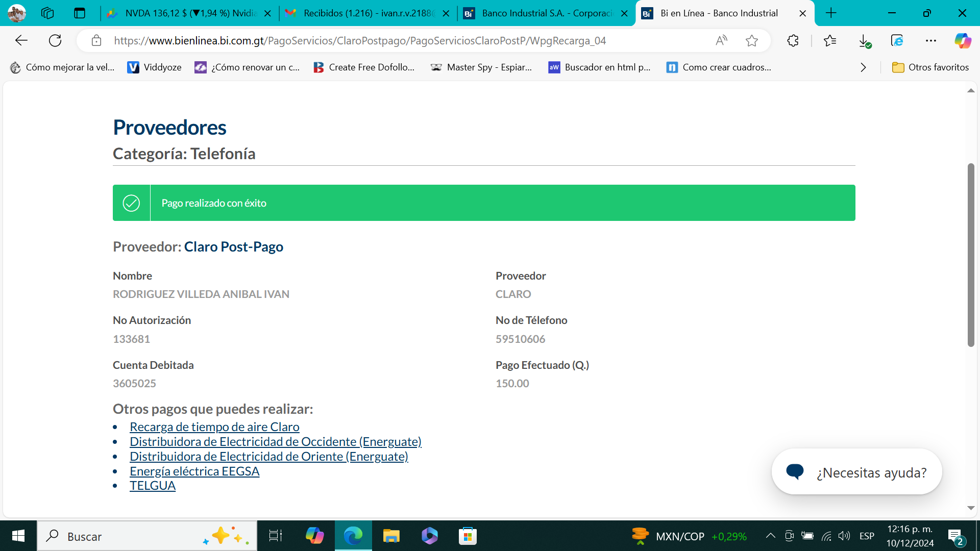Open the ¿Necesitas ayuda? chat button
Screen dimensions: 980x551
856,472
